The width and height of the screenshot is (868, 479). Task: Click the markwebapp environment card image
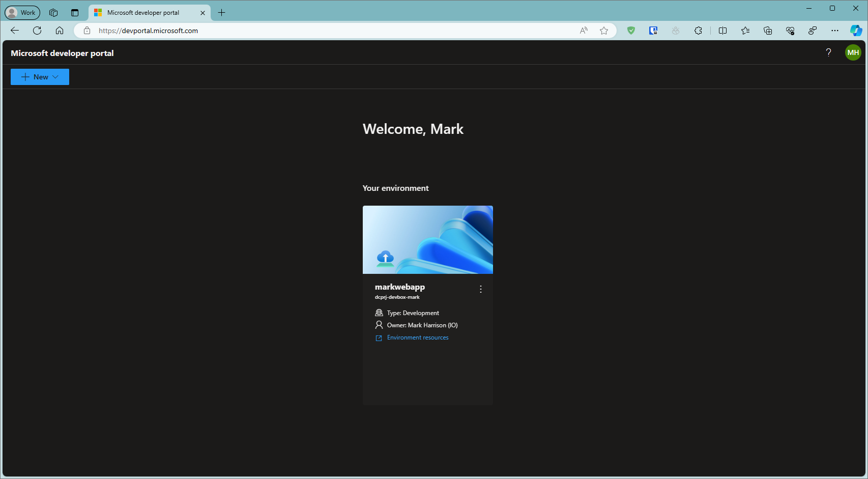click(x=427, y=240)
